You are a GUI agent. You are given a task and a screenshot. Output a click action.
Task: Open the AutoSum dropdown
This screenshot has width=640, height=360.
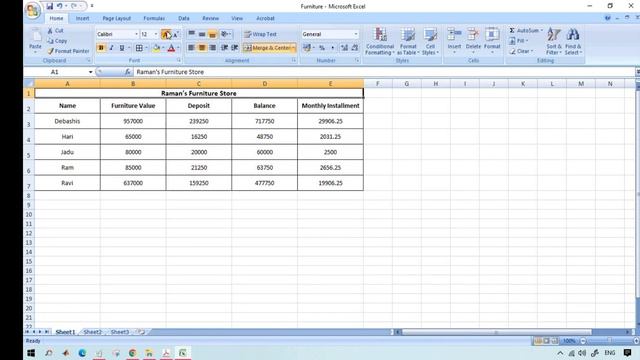click(542, 31)
